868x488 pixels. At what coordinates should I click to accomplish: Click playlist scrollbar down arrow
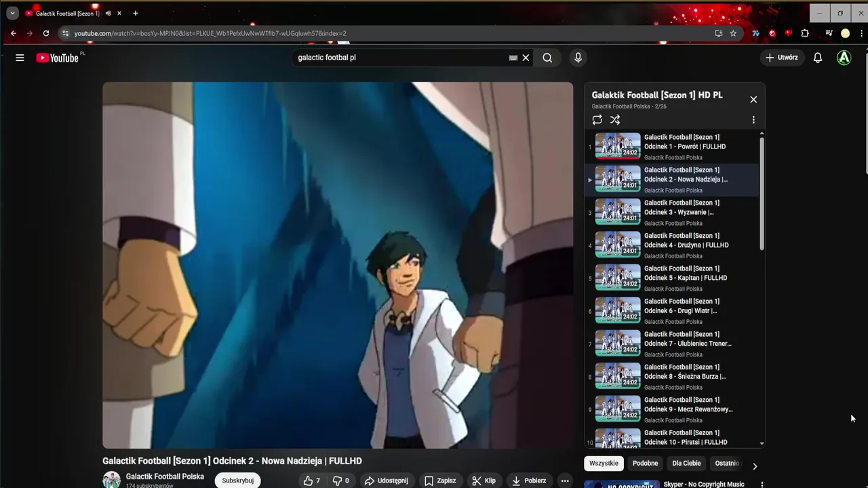pos(762,443)
